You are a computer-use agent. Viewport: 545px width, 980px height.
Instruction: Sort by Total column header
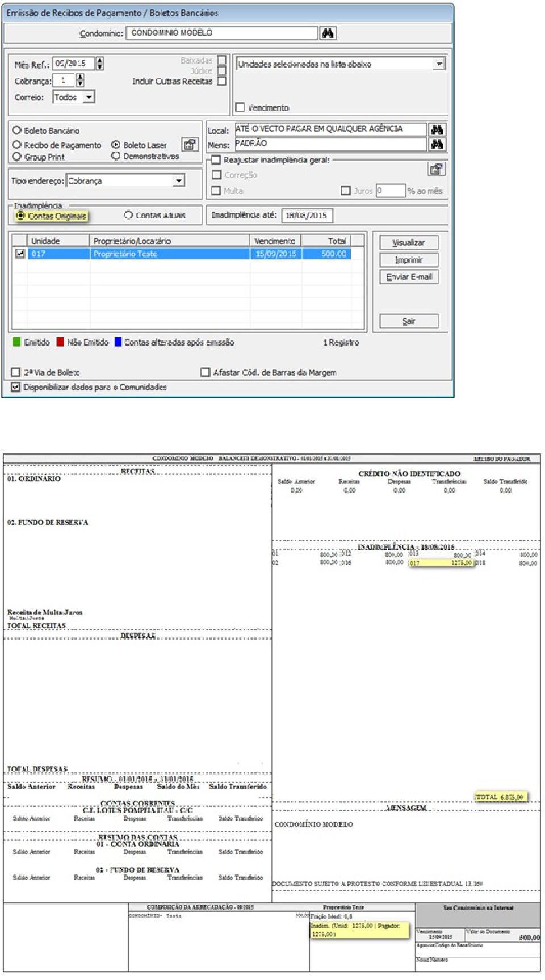326,241
